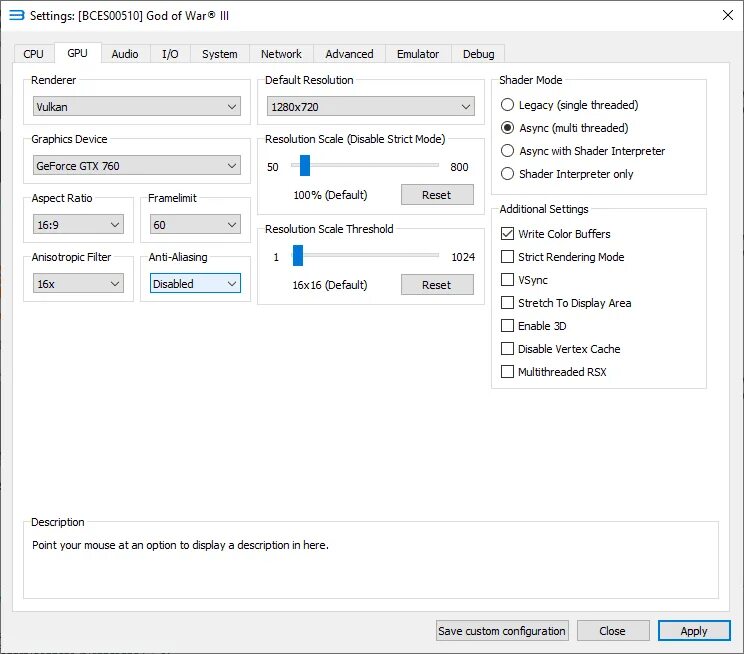Screen dimensions: 744x654
Task: Go to the I/O tab
Action: tap(170, 54)
